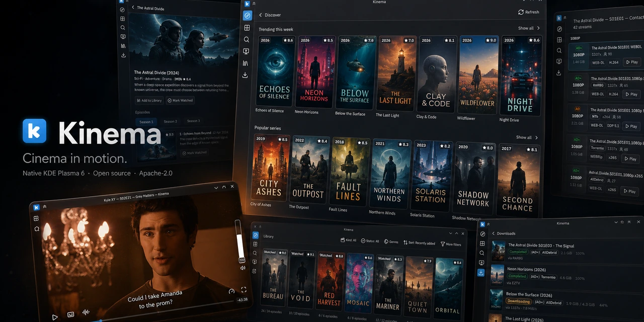
Task: Click the search icon in the Astral Divide details sidebar
Action: 122,28
